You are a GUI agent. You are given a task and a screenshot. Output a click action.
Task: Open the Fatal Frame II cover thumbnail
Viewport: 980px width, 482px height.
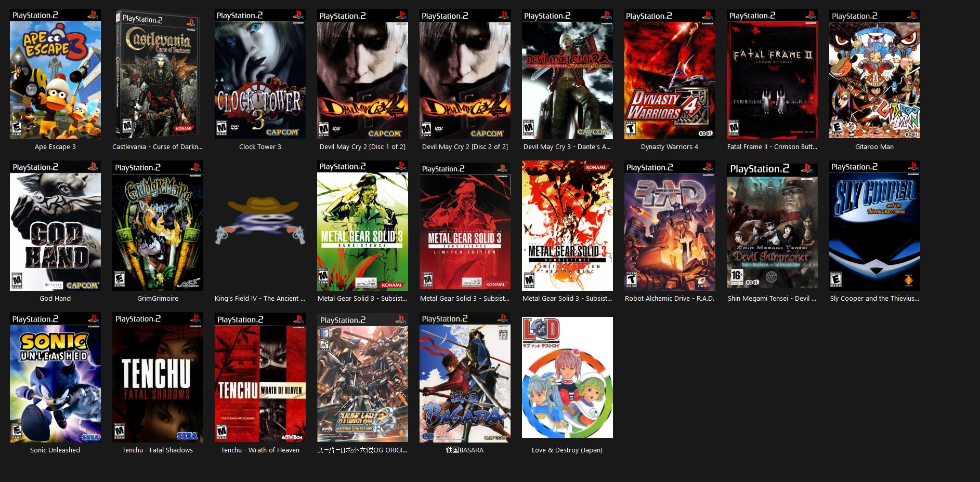tap(772, 74)
